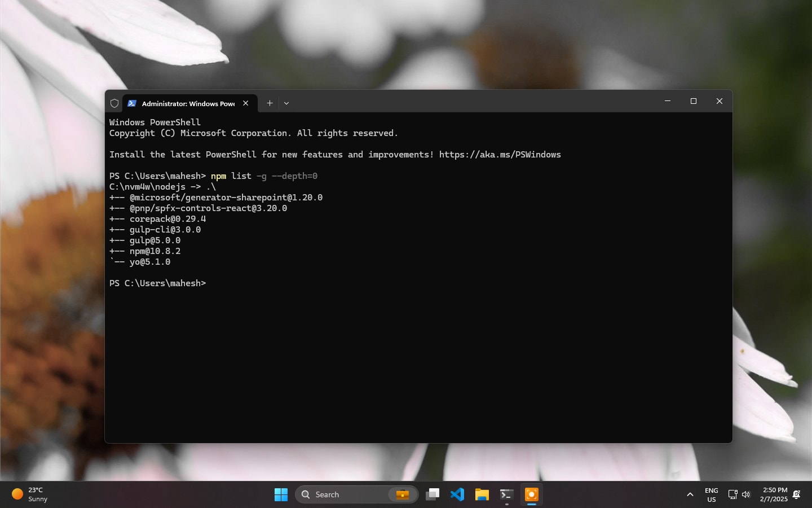This screenshot has height=508, width=812.
Task: Open notifications bell in the system tray
Action: coord(797,494)
